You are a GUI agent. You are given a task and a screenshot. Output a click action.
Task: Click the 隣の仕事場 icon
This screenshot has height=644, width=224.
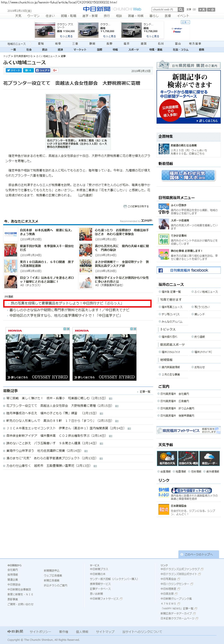pyautogui.click(x=164, y=255)
